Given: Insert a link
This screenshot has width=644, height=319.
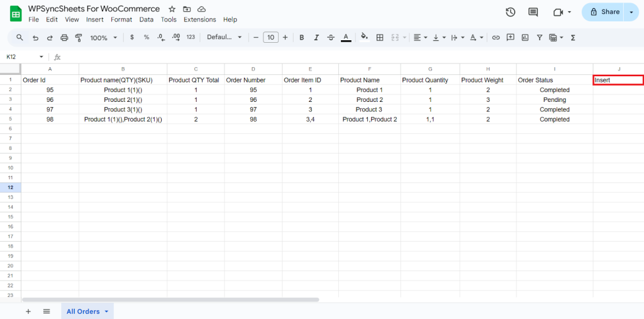Looking at the screenshot, I should coord(496,37).
